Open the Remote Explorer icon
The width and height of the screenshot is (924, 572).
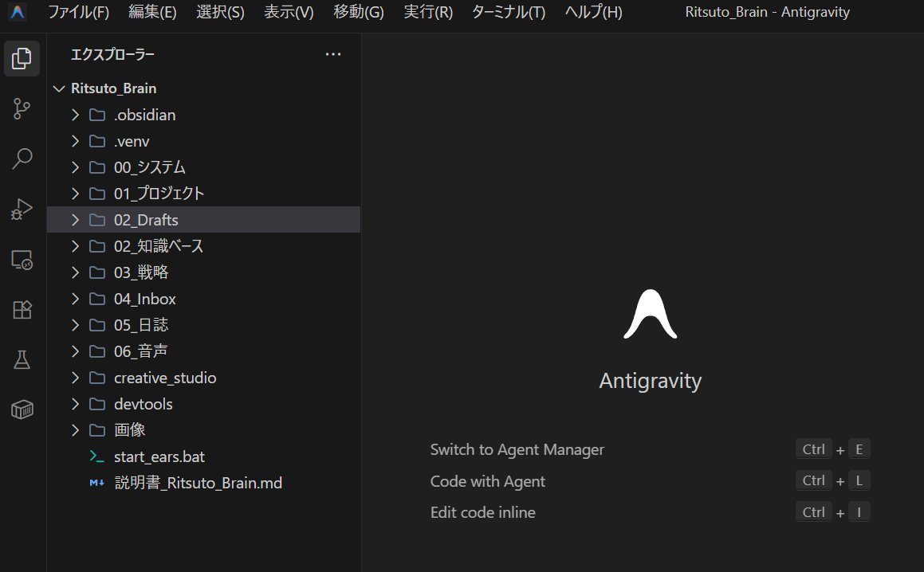(22, 260)
